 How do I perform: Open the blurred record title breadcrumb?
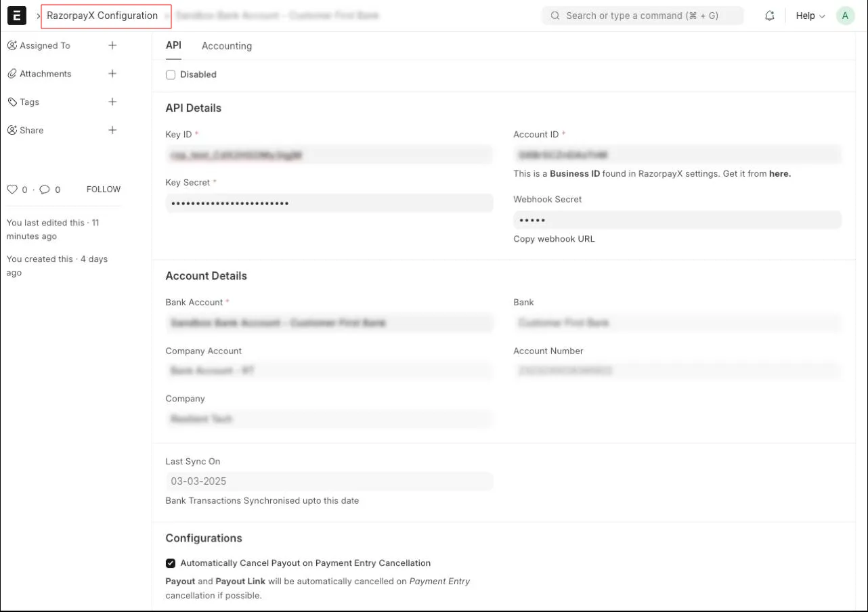point(278,15)
